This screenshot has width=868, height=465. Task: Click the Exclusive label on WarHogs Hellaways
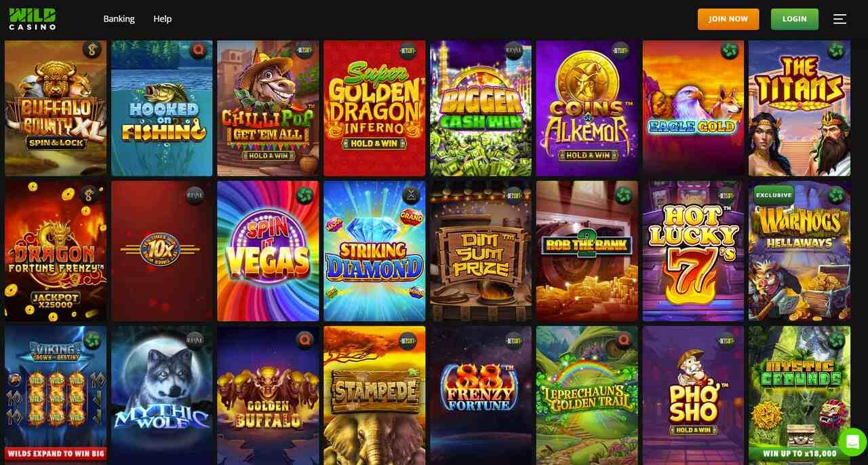click(x=774, y=195)
